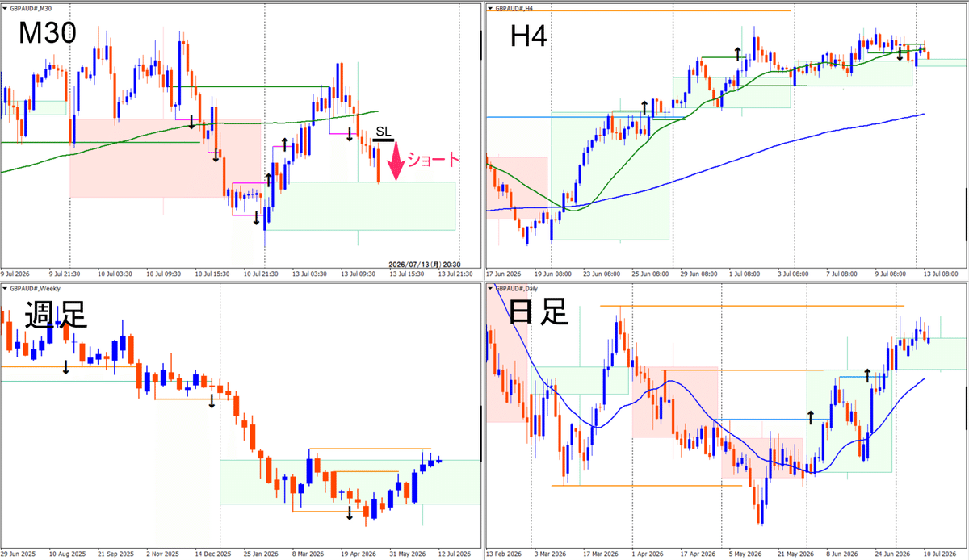The height and width of the screenshot is (560, 969).
Task: Select the large M30 text label
Action: point(48,33)
